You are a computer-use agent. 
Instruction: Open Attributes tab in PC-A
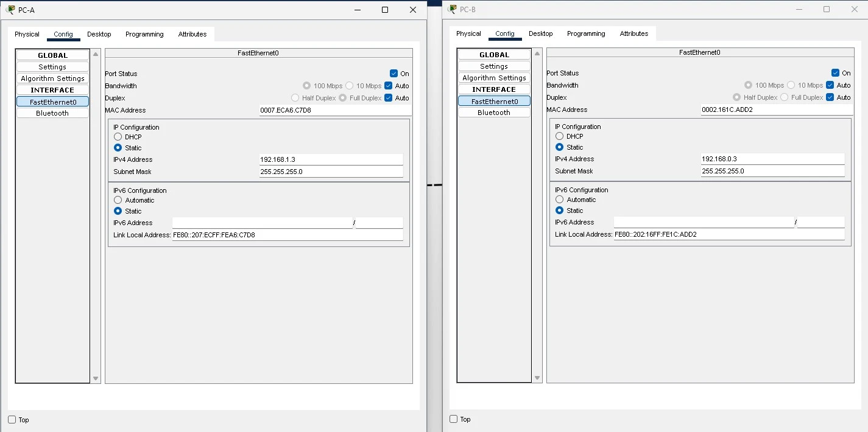192,34
